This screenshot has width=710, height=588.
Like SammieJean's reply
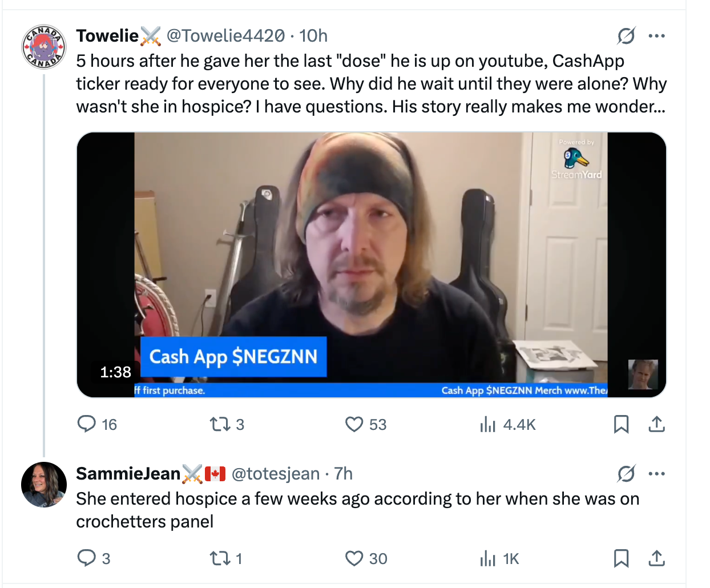354,558
